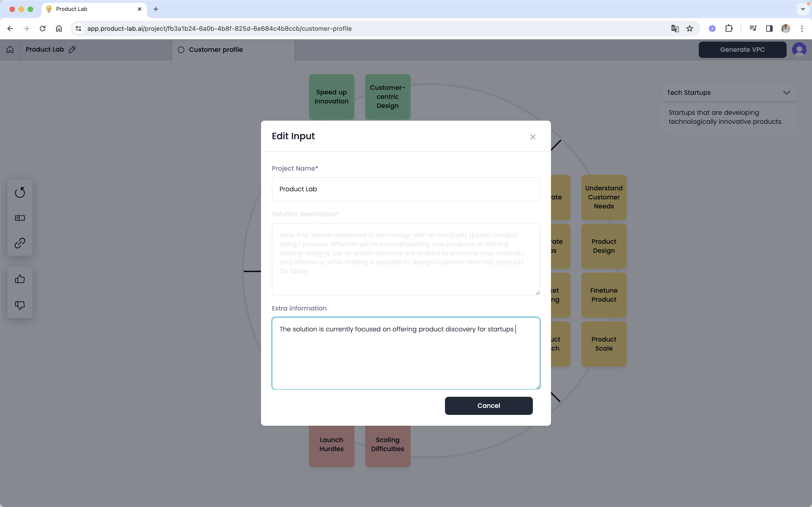The width and height of the screenshot is (812, 507).
Task: Close the Edit Input dialog
Action: (x=532, y=137)
